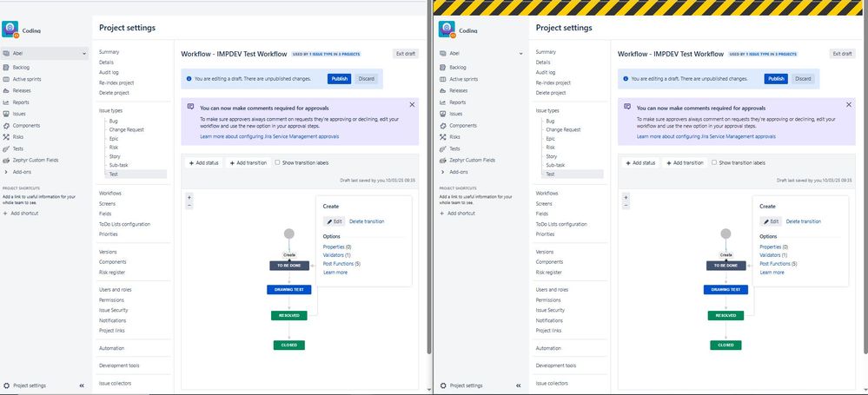Delete transition link in left window
This screenshot has width=868, height=395.
point(367,221)
